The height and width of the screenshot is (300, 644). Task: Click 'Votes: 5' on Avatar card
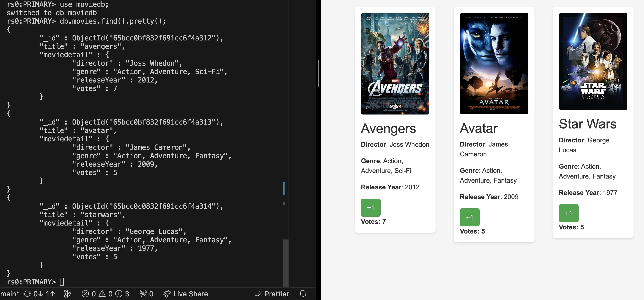click(472, 231)
